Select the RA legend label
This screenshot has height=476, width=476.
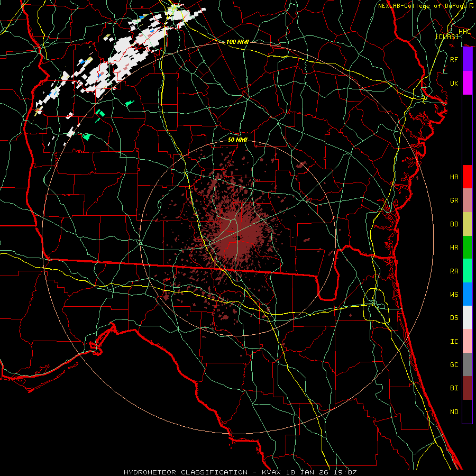point(454,271)
